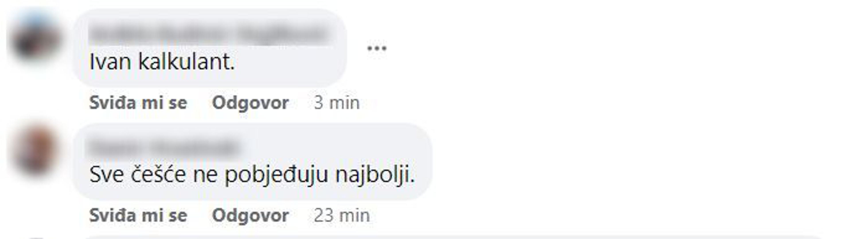Like the "Ivan kalkulant." comment via Sviđa mi se
The height and width of the screenshot is (239, 868).
tap(138, 103)
